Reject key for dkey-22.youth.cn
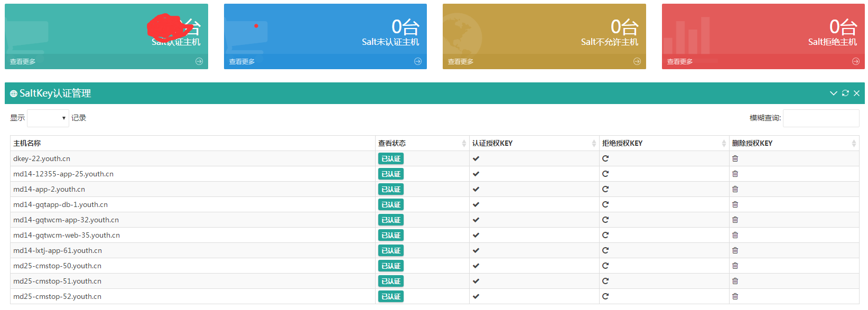 click(605, 158)
